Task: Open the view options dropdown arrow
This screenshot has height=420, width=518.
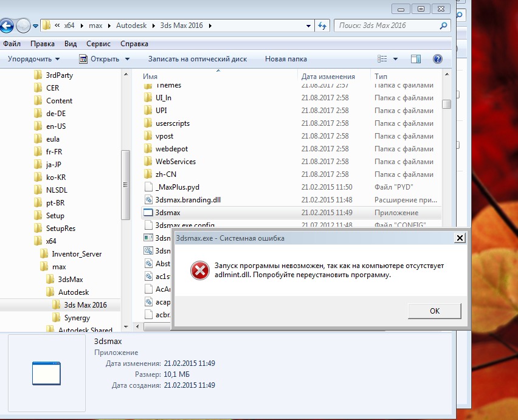Action: click(x=395, y=59)
